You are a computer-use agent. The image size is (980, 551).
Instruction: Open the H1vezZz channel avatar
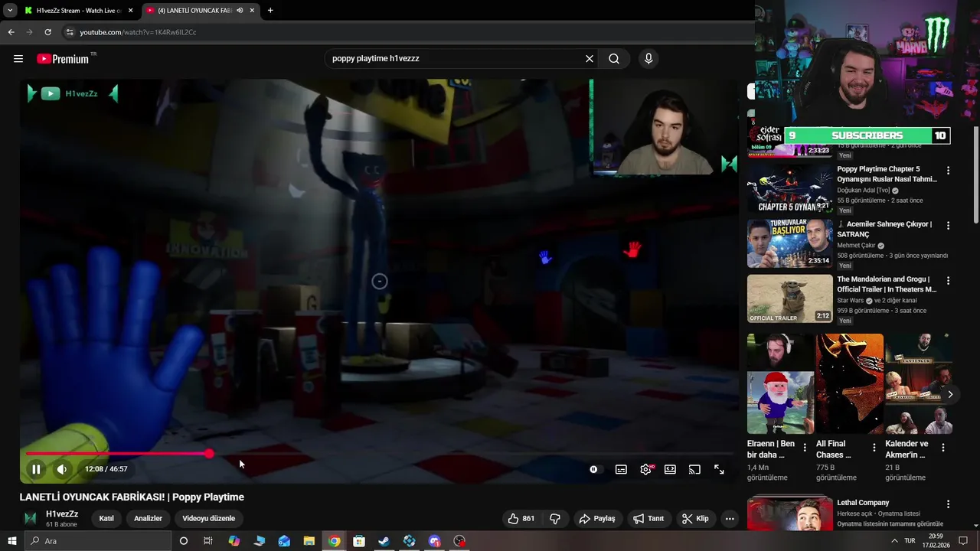31,518
